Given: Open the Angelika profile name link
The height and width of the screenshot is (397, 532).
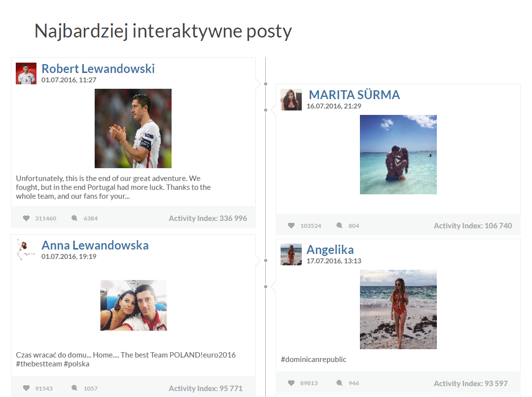Looking at the screenshot, I should pyautogui.click(x=330, y=250).
